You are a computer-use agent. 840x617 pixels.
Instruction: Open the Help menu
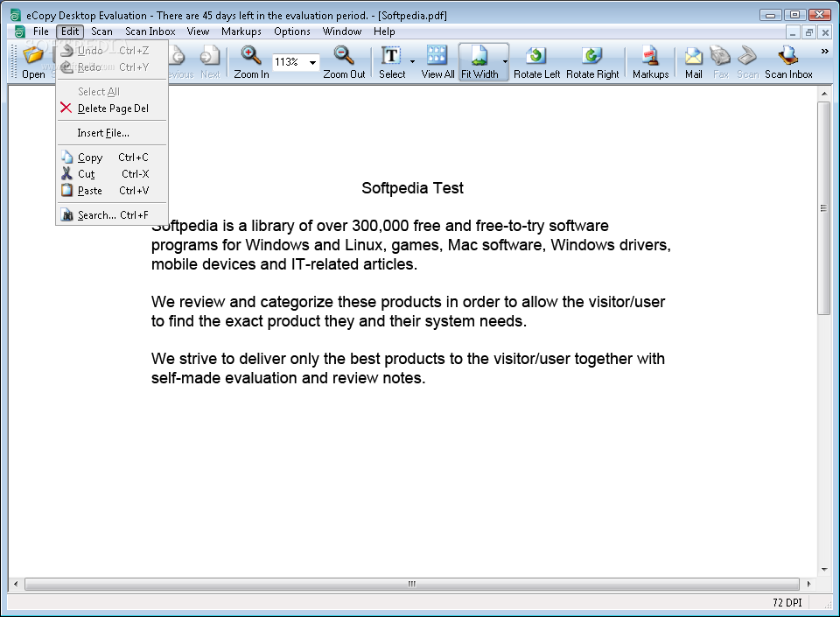click(384, 32)
